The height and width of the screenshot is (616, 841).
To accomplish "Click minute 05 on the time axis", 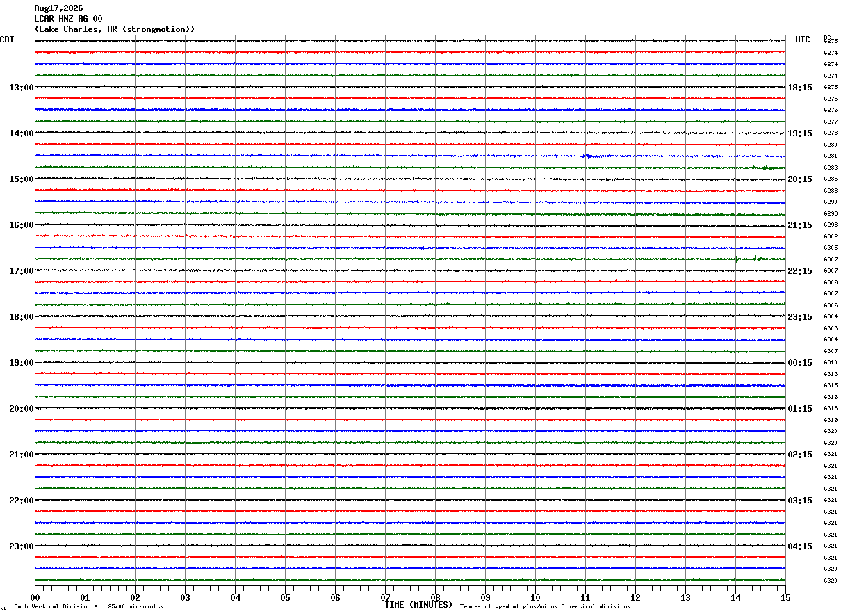I will point(285,597).
